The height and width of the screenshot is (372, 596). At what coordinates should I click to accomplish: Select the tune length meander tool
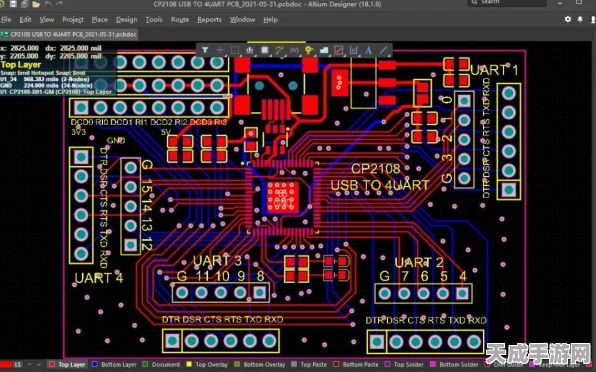294,50
